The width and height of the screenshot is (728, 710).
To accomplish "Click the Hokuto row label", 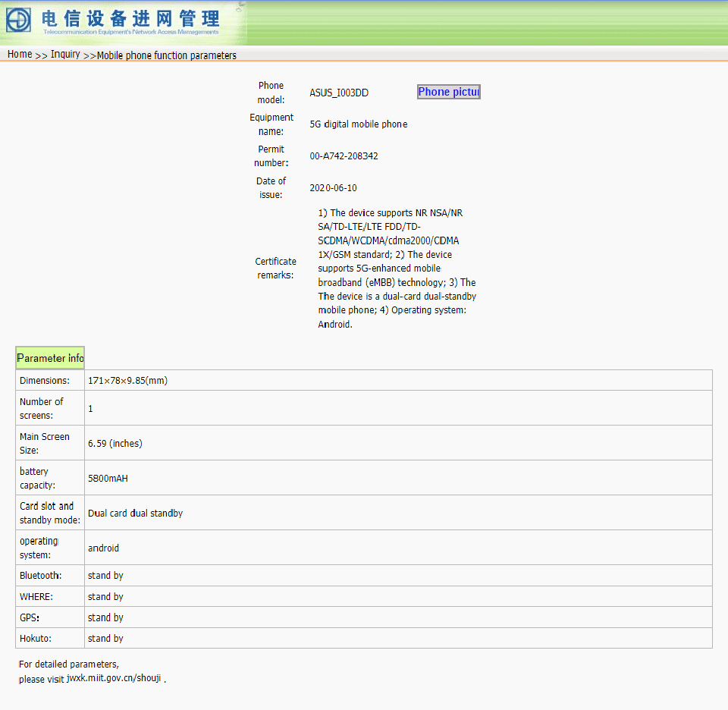I will [36, 639].
